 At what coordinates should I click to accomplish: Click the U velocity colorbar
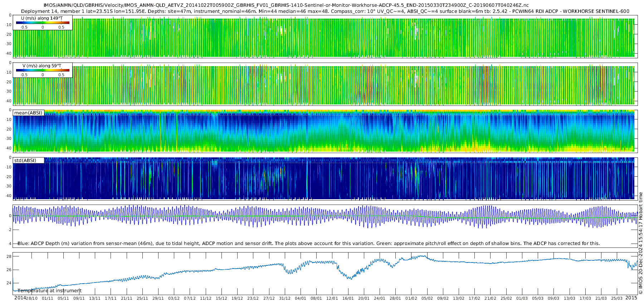(43, 23)
